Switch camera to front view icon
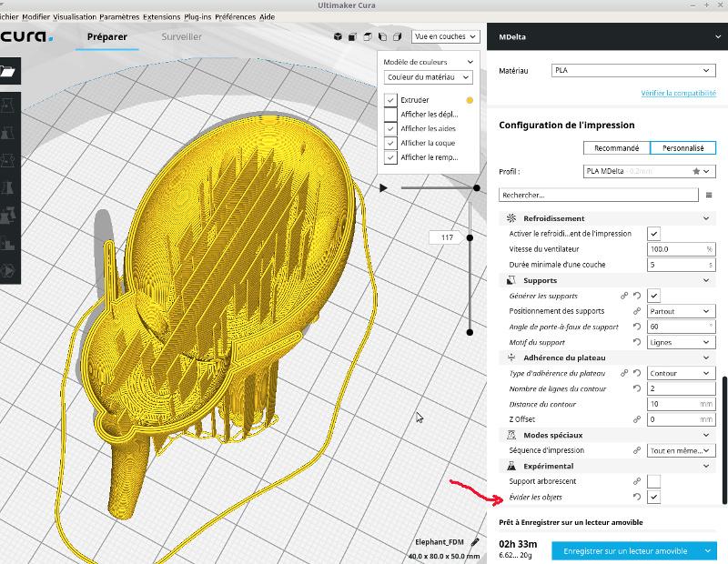The width and height of the screenshot is (728, 564). [353, 36]
